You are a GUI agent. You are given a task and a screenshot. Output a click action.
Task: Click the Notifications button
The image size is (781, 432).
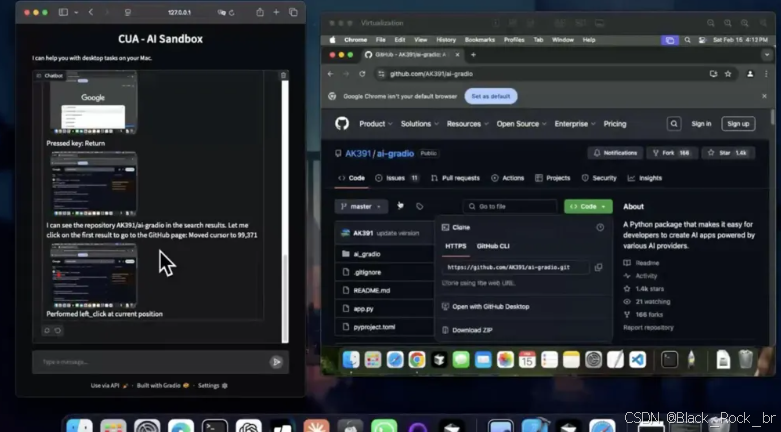616,153
